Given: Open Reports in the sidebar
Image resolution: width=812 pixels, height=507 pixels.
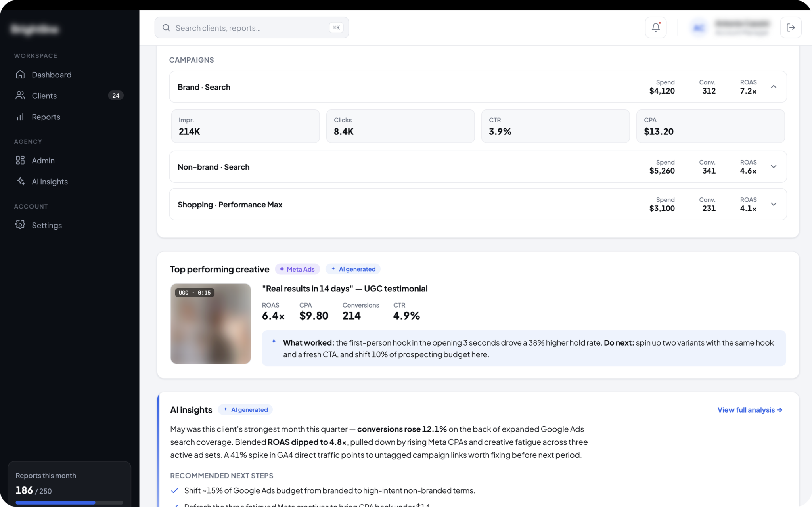Looking at the screenshot, I should pyautogui.click(x=69, y=117).
